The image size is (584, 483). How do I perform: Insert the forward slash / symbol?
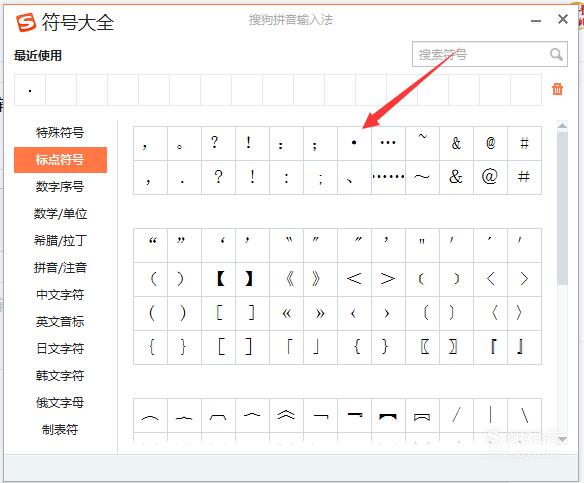point(456,415)
